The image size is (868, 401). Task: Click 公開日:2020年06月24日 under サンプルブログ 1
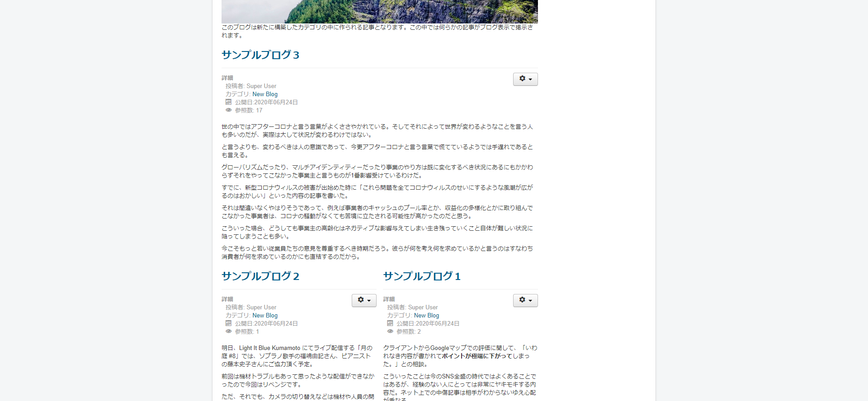[428, 324]
